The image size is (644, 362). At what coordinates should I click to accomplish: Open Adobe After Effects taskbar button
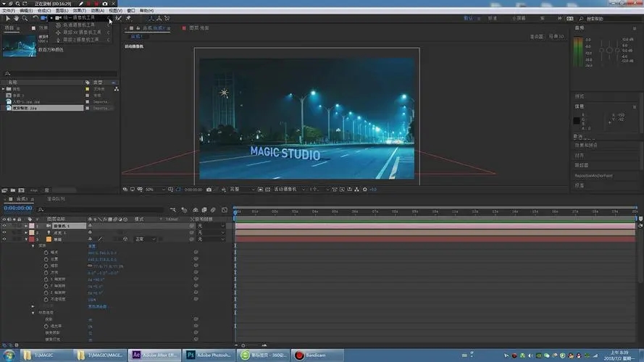[x=154, y=355]
